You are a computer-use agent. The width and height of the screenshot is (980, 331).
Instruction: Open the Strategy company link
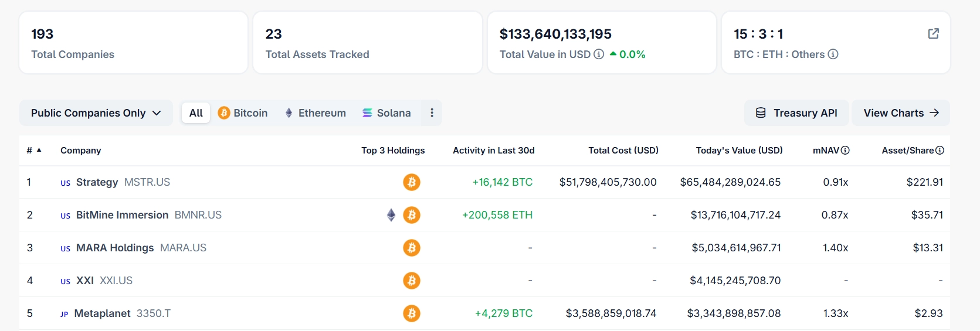[97, 182]
